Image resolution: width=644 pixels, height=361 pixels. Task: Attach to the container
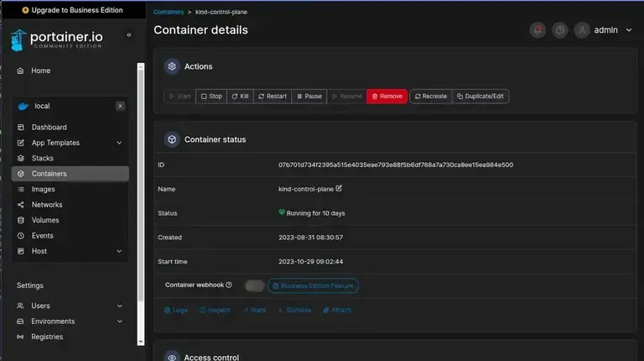337,310
